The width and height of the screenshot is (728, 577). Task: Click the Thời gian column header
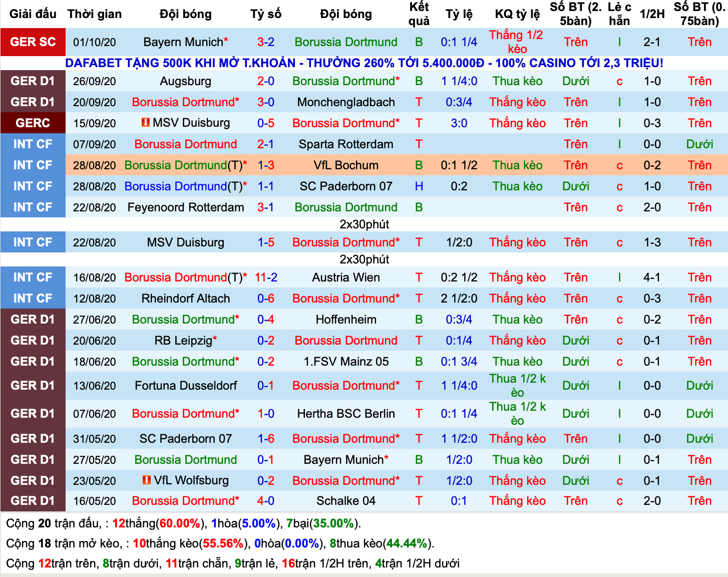point(95,14)
